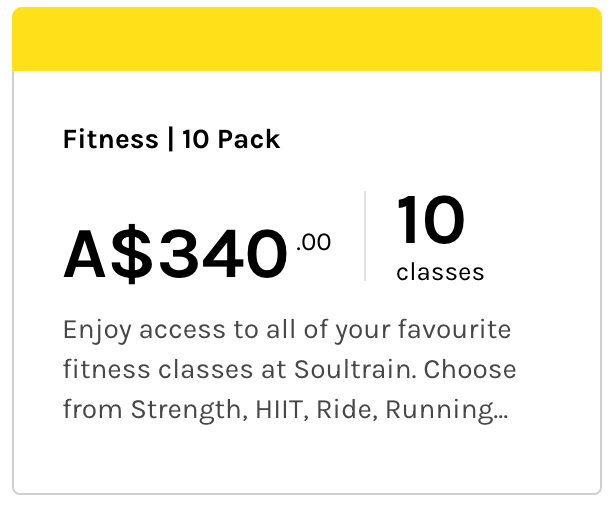Image resolution: width=614 pixels, height=508 pixels.
Task: Click "10 Pack" in the card title
Action: click(231, 139)
